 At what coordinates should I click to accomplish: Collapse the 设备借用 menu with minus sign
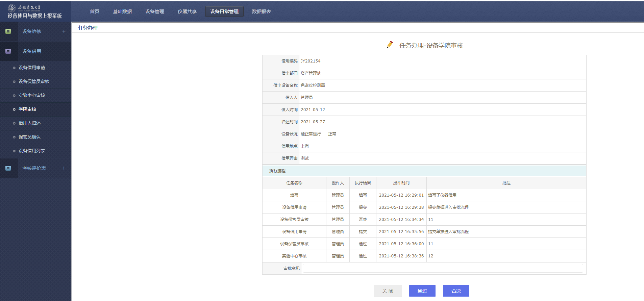(64, 51)
